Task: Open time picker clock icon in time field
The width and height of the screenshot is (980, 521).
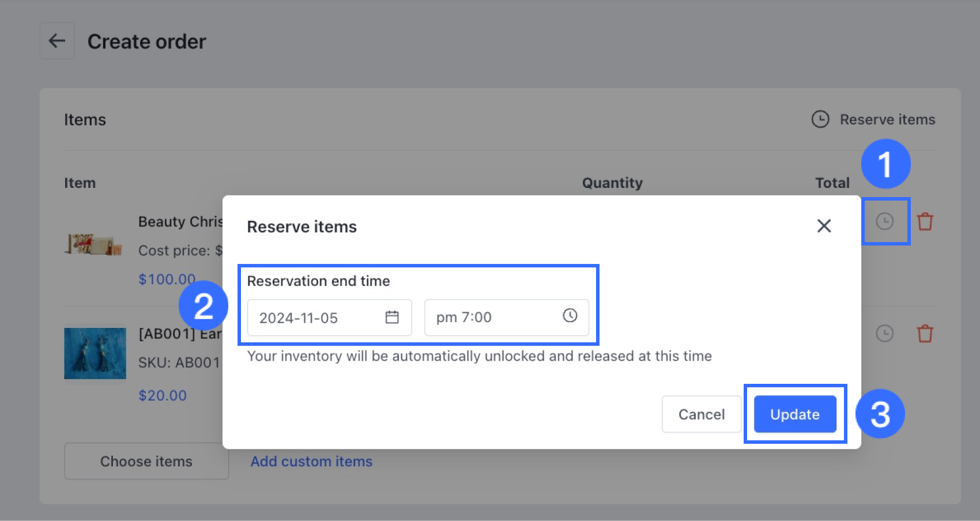Action: point(570,315)
